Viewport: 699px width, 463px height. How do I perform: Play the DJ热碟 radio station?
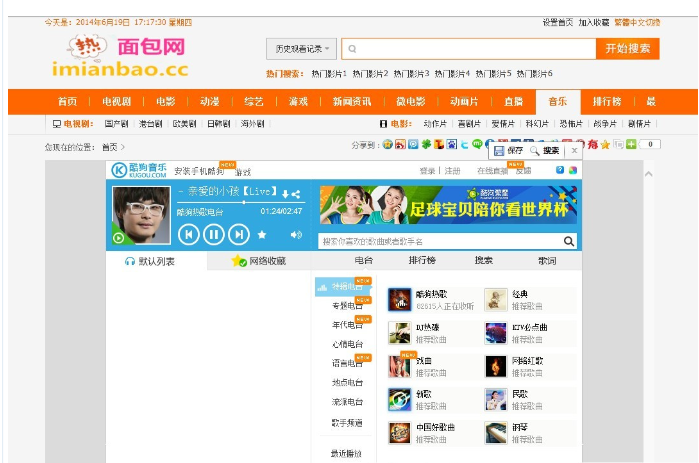[399, 333]
